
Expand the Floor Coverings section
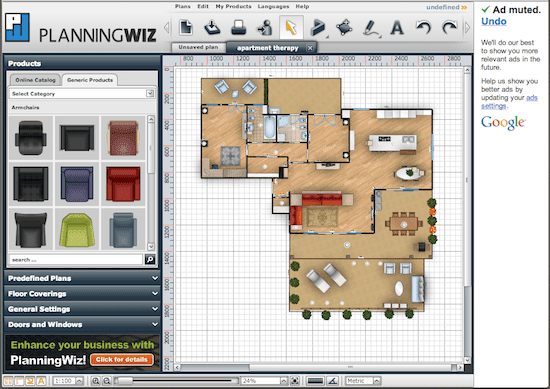pos(82,294)
